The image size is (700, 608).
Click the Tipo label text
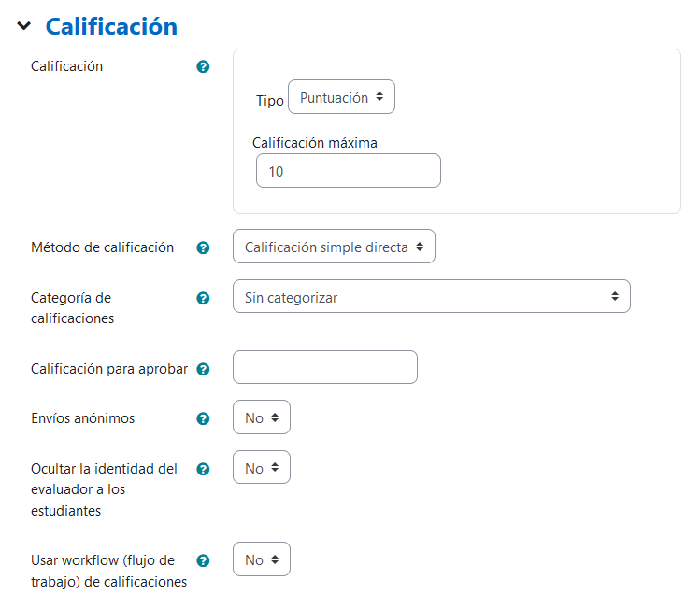(x=270, y=100)
